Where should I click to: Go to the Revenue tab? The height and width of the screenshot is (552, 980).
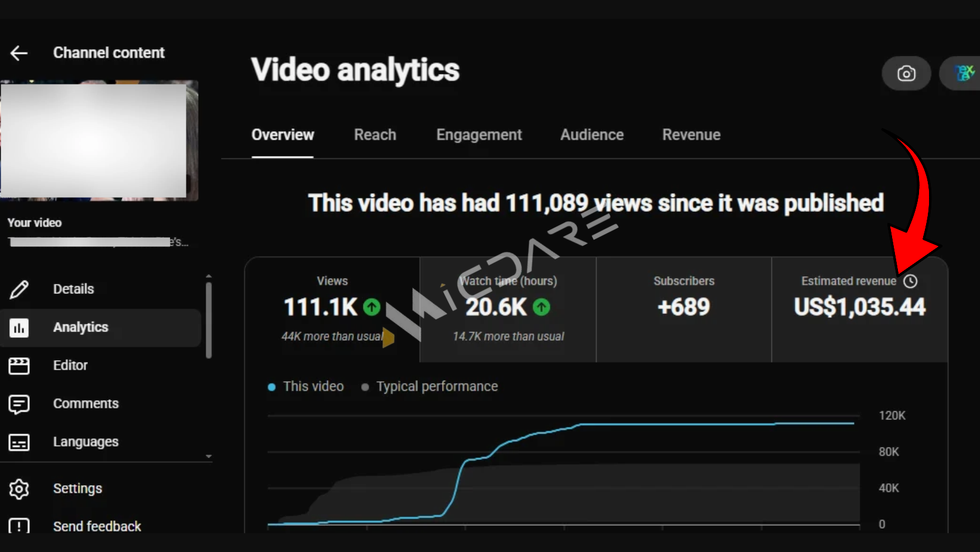692,135
